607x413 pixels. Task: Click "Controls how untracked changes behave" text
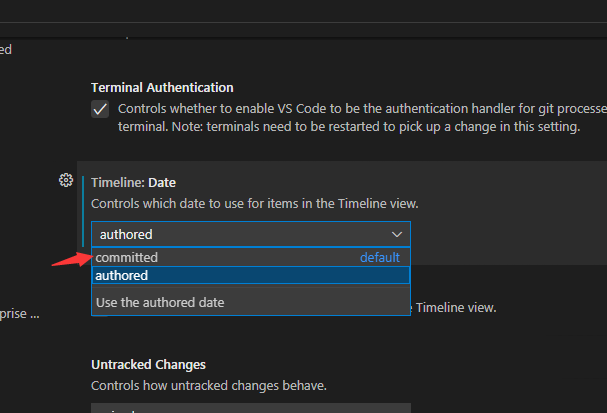click(x=208, y=385)
